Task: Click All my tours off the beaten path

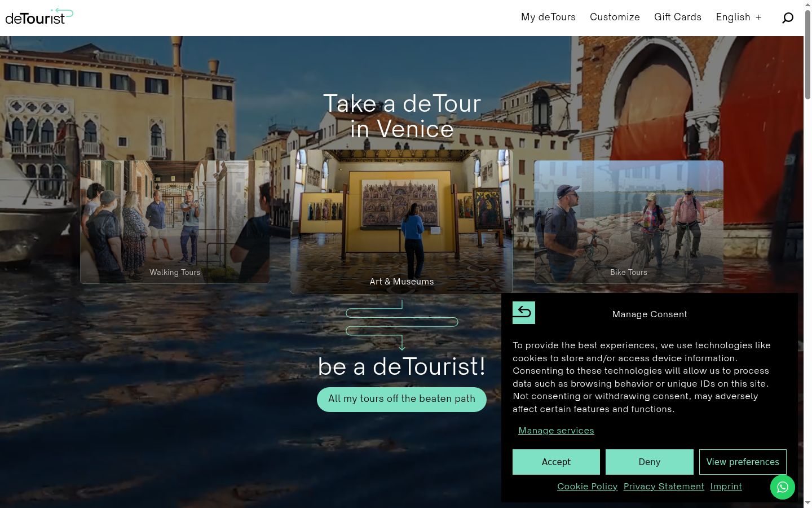Action: [x=401, y=399]
